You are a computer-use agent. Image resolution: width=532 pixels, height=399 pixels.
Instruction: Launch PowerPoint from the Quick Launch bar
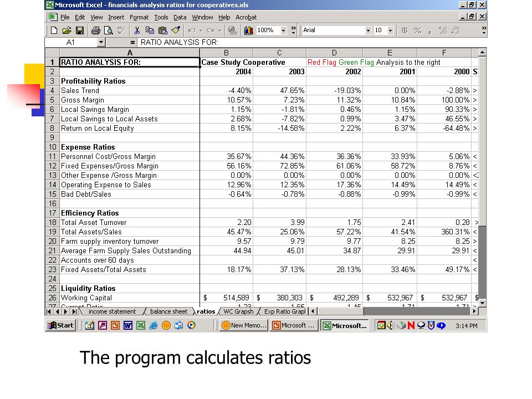pyautogui.click(x=115, y=325)
